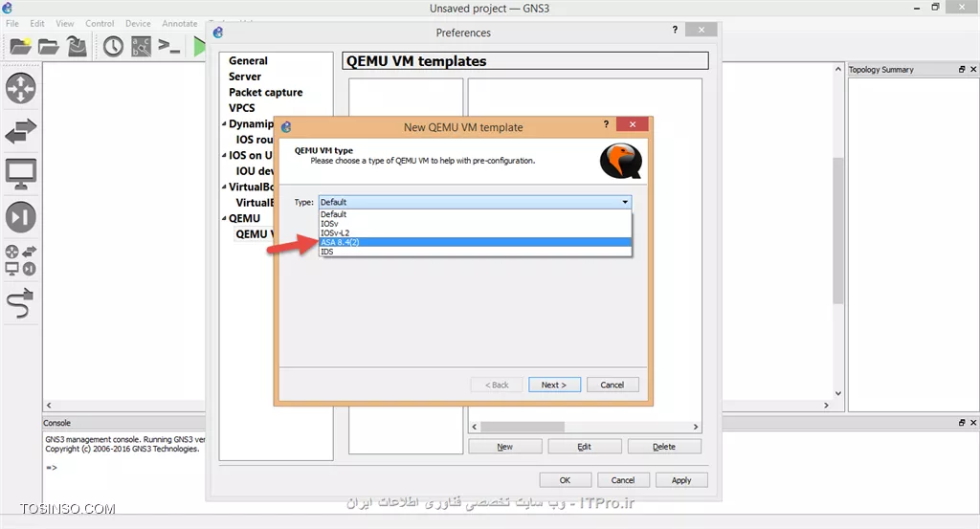
Task: Open the View menu
Action: (x=64, y=23)
